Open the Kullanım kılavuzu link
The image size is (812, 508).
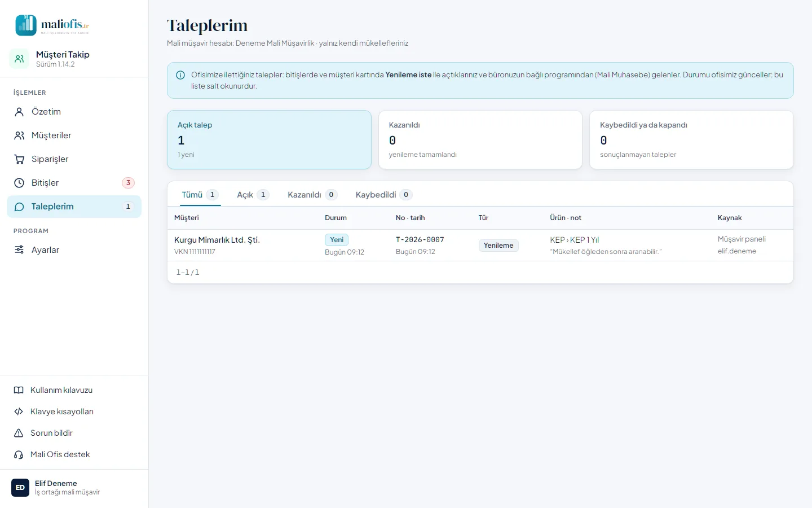[x=74, y=390]
